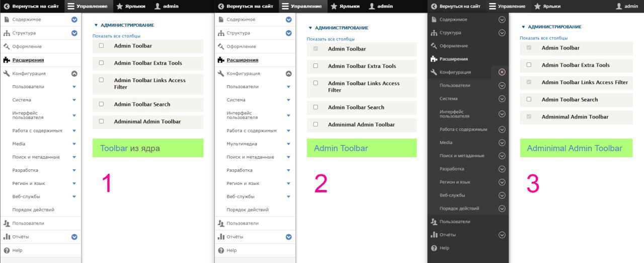Tick Admin Toolbar Search checkbox in Admin Toolbar screenshot
The height and width of the screenshot is (263, 644).
click(x=316, y=107)
